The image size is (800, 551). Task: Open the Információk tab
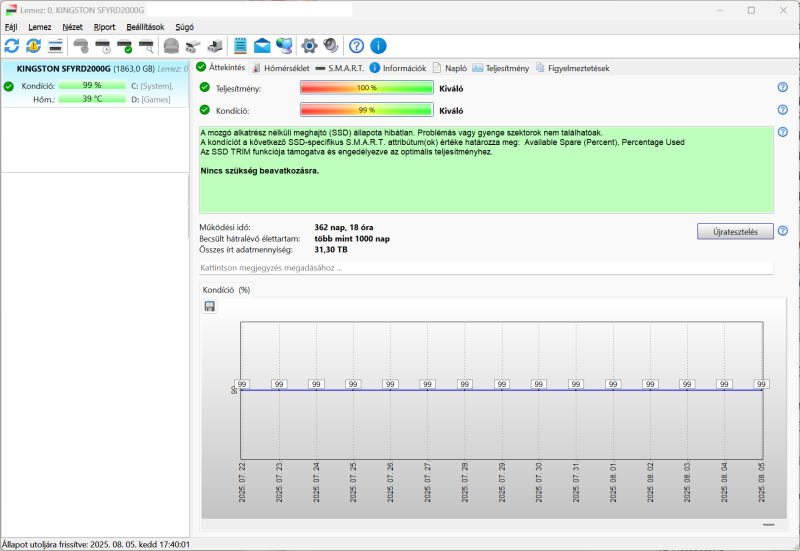point(398,68)
